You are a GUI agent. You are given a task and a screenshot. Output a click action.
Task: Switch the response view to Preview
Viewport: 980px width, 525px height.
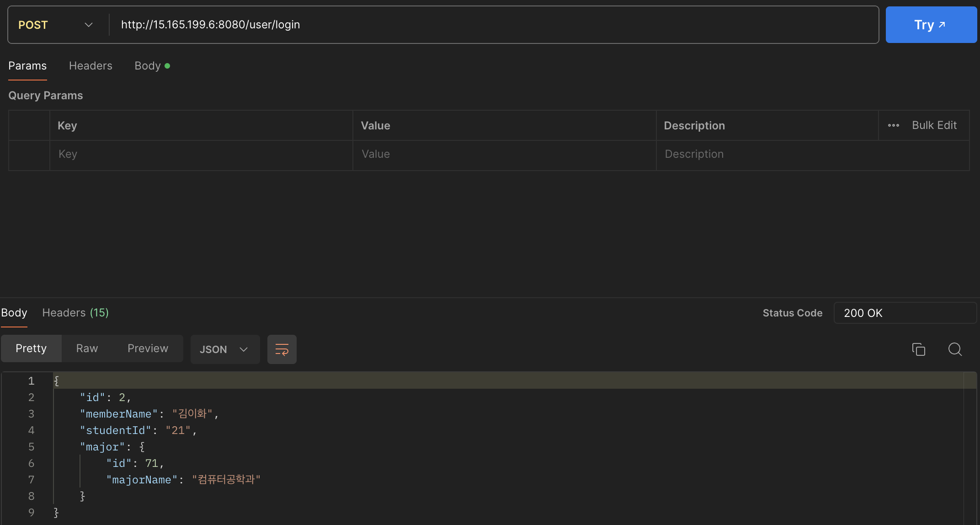148,348
